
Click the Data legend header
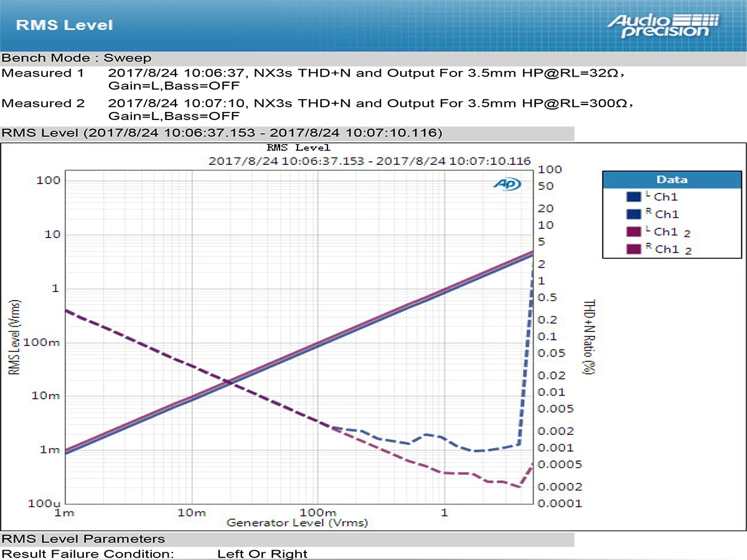(x=672, y=179)
